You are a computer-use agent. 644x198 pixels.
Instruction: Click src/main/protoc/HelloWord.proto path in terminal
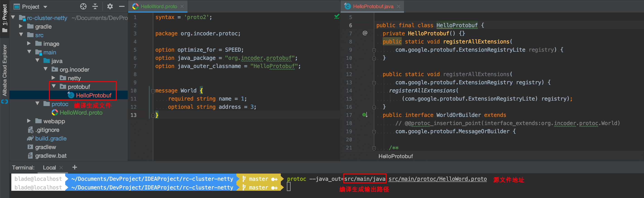coord(437,179)
